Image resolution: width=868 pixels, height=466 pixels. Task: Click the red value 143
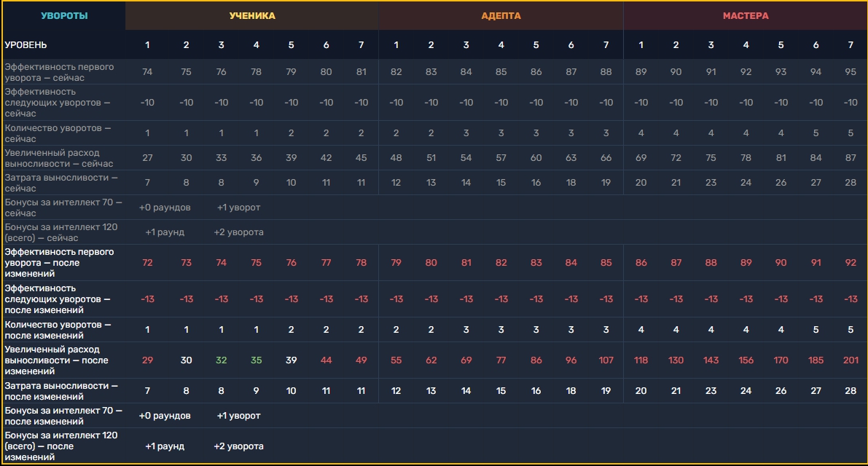(x=711, y=360)
